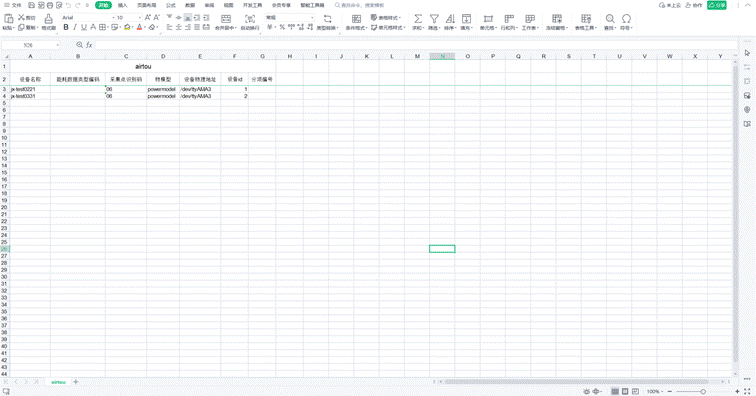Viewport: 756px width, 396px height.
Task: Click the Type Conversion button
Action: coord(327,22)
